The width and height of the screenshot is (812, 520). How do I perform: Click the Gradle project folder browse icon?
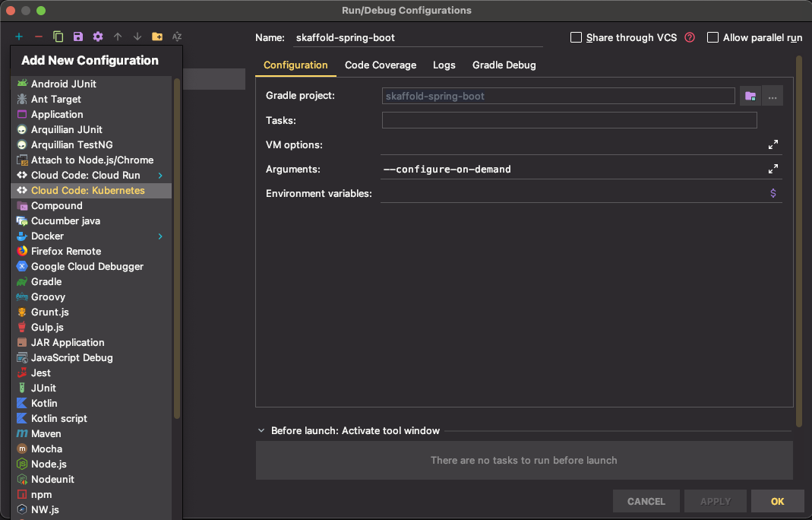coord(750,96)
